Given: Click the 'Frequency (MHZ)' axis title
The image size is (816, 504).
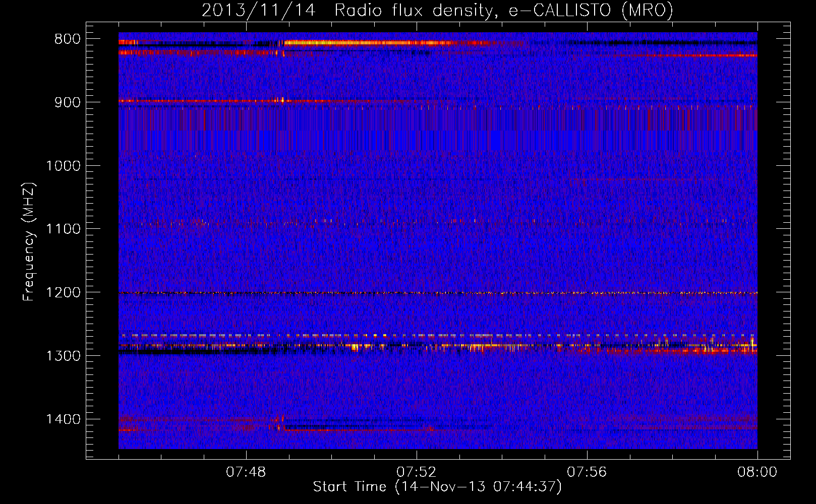Looking at the screenshot, I should (x=29, y=242).
